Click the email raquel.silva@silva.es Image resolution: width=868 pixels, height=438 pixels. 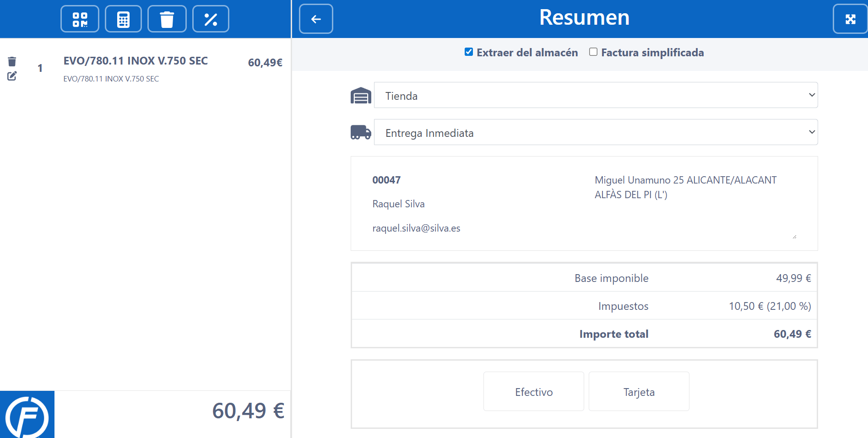pyautogui.click(x=416, y=228)
